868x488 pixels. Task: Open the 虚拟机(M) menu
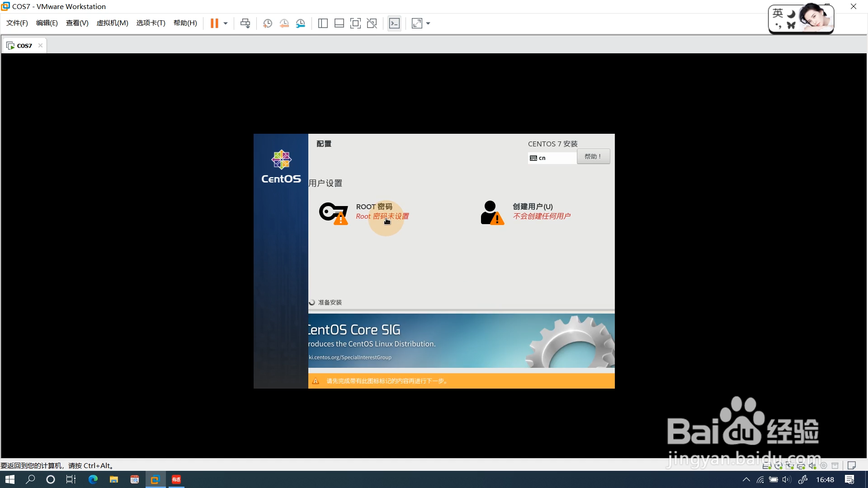tap(112, 23)
